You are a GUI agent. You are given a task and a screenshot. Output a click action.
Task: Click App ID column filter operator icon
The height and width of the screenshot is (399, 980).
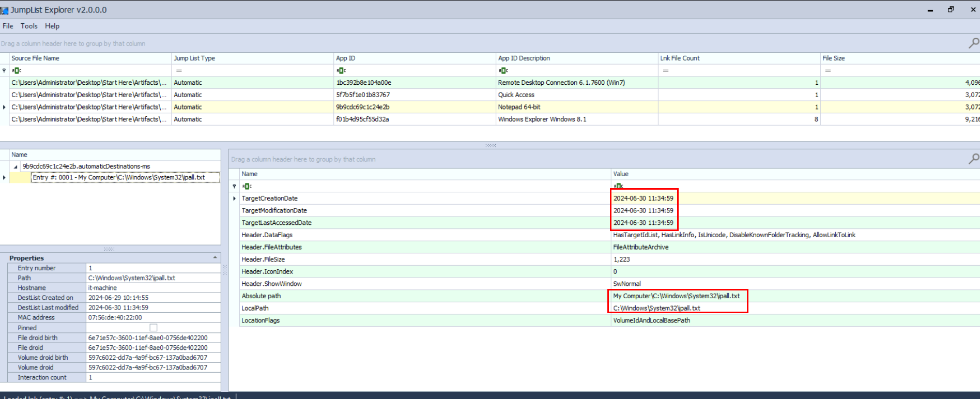click(x=341, y=70)
